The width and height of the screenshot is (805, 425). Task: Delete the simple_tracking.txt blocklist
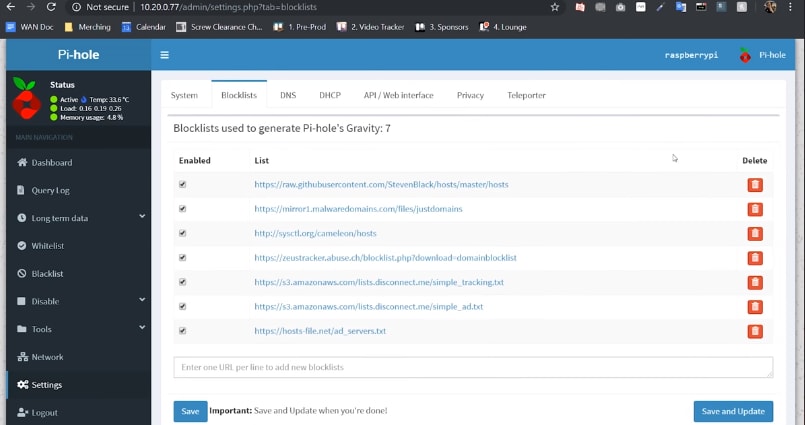click(x=755, y=282)
